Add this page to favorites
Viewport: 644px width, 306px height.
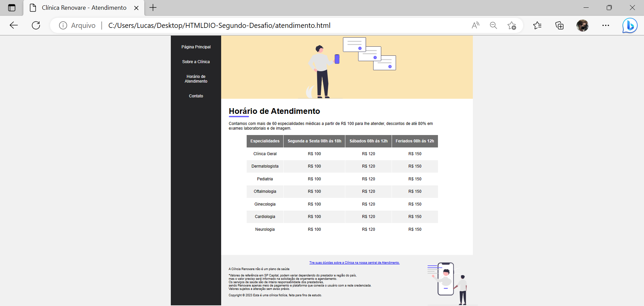[511, 25]
